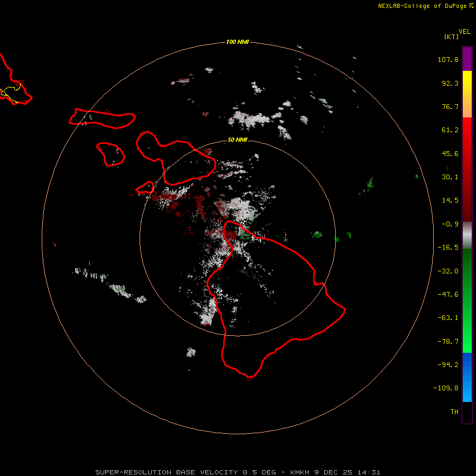The image size is (476, 476).
Task: Click the 76.7 velocity legend value
Action: (x=450, y=106)
